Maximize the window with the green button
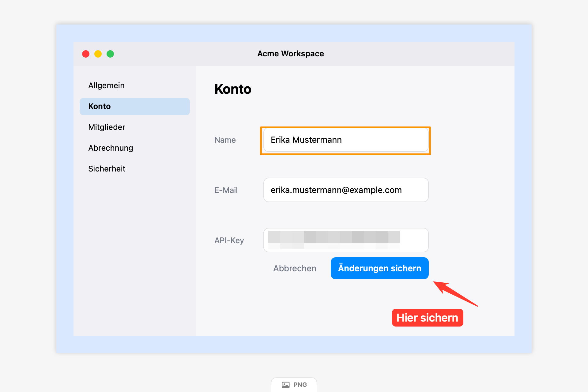 (x=110, y=54)
